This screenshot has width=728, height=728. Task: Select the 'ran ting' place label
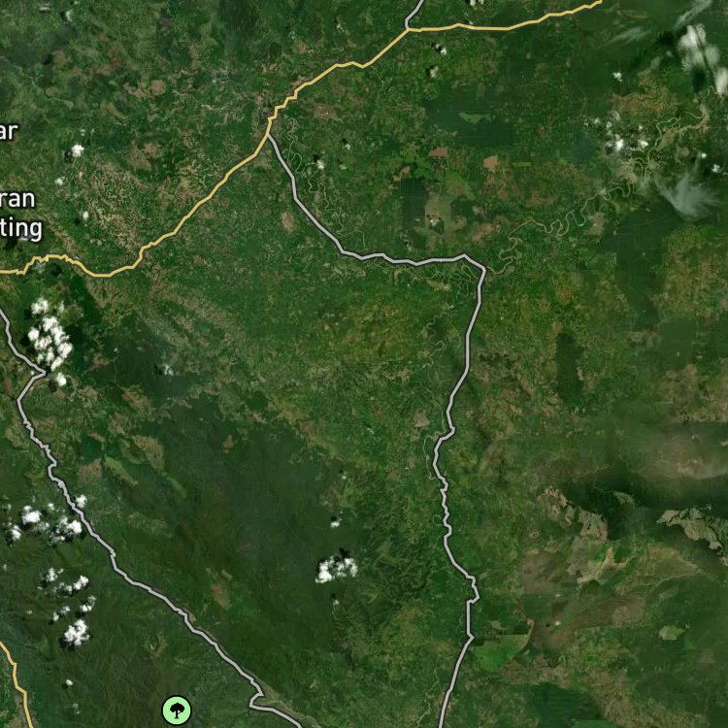(20, 214)
